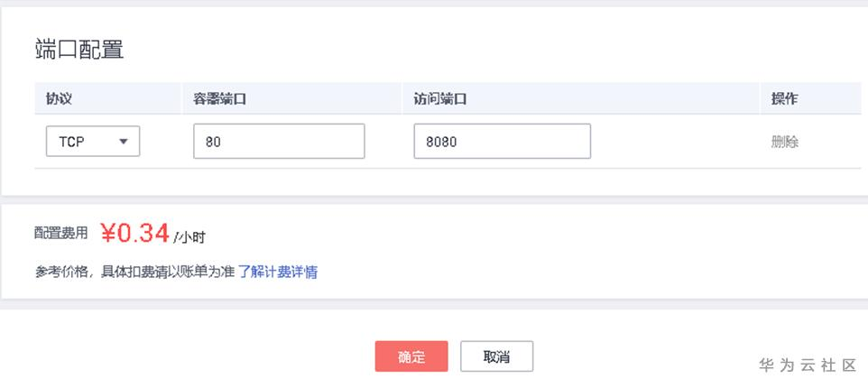Click the 端口配置 section heading
The height and width of the screenshot is (388, 868).
click(x=78, y=50)
